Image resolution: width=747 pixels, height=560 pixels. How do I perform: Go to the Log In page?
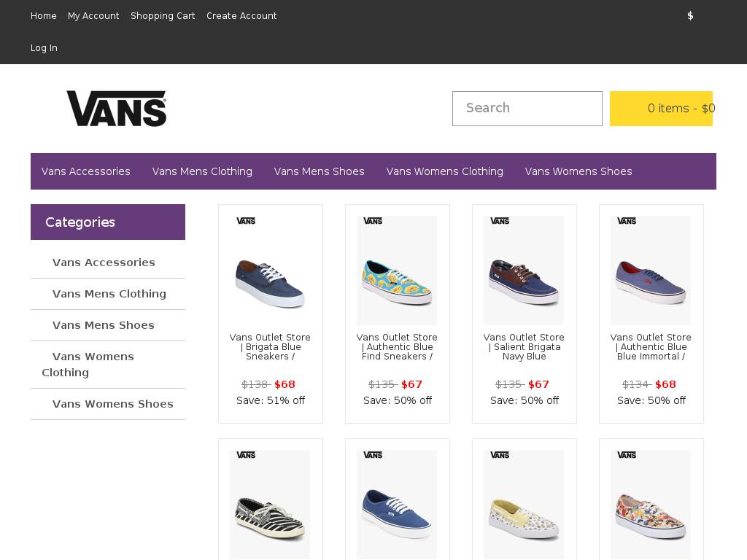pyautogui.click(x=44, y=48)
